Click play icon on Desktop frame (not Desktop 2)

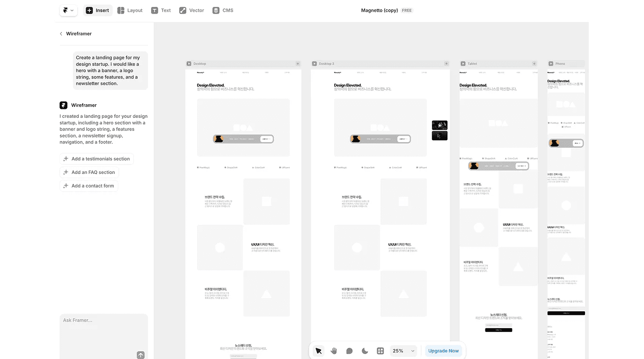coord(189,64)
